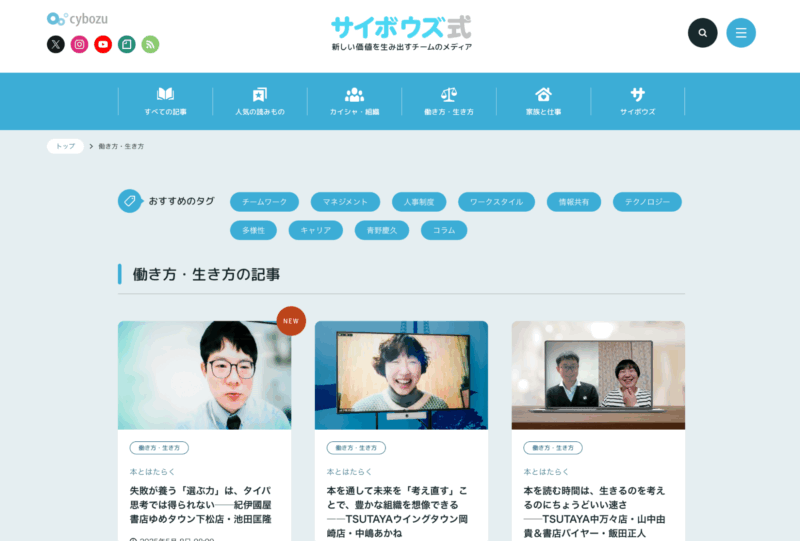The height and width of the screenshot is (541, 800).
Task: Go to 働き方・生き方 in navigation
Action: pyautogui.click(x=449, y=101)
